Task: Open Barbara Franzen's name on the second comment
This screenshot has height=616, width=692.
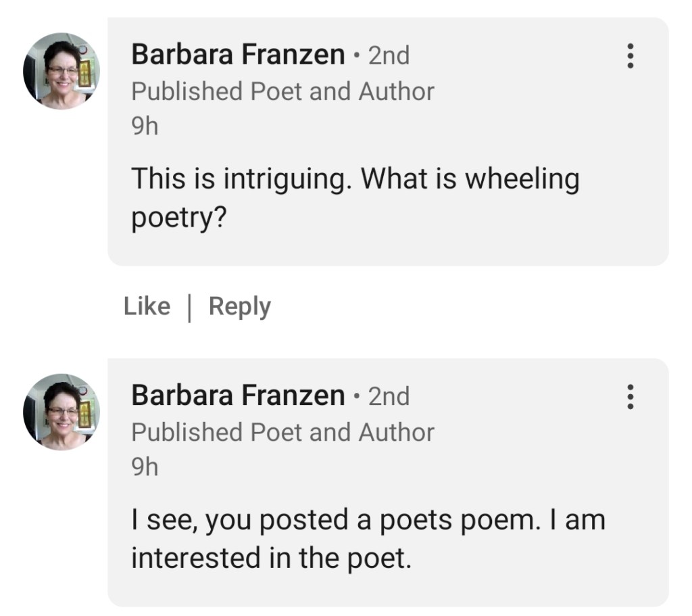Action: pyautogui.click(x=238, y=396)
